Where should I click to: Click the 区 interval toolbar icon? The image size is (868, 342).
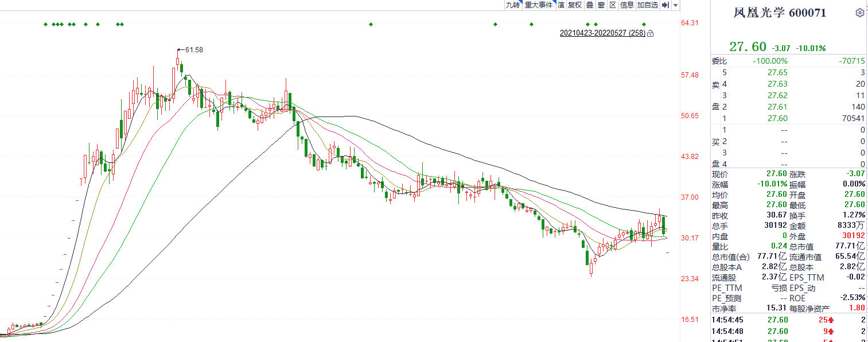[x=613, y=5]
